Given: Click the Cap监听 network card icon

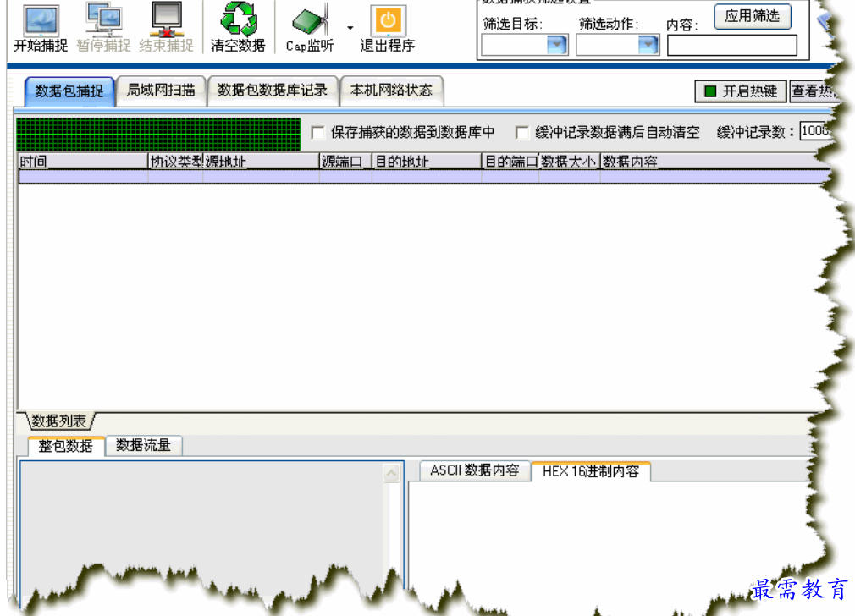Looking at the screenshot, I should pos(311,20).
